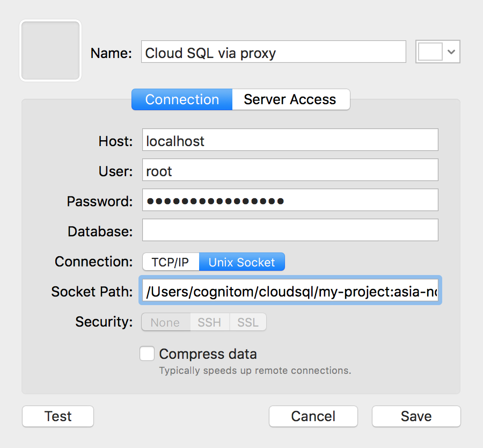The height and width of the screenshot is (448, 483).
Task: Select the SSL security option
Action: click(x=247, y=322)
